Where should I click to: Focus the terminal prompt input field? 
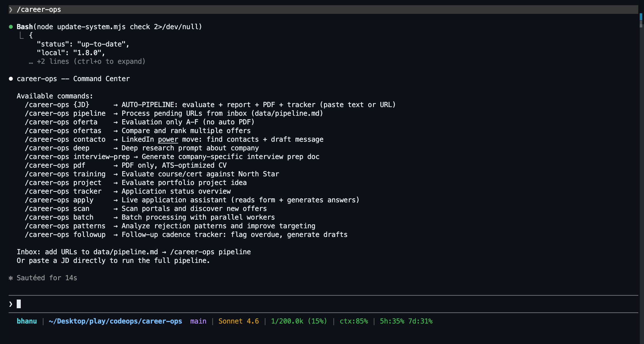click(323, 304)
